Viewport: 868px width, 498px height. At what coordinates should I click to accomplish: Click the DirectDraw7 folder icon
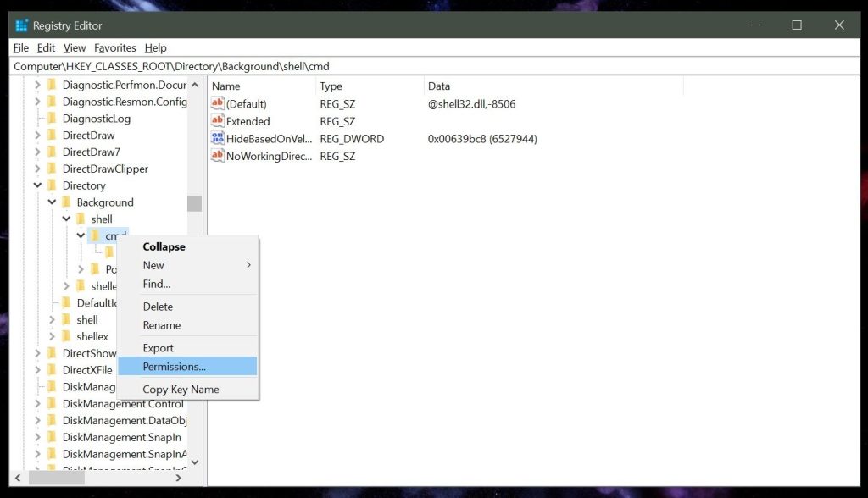[x=53, y=152]
